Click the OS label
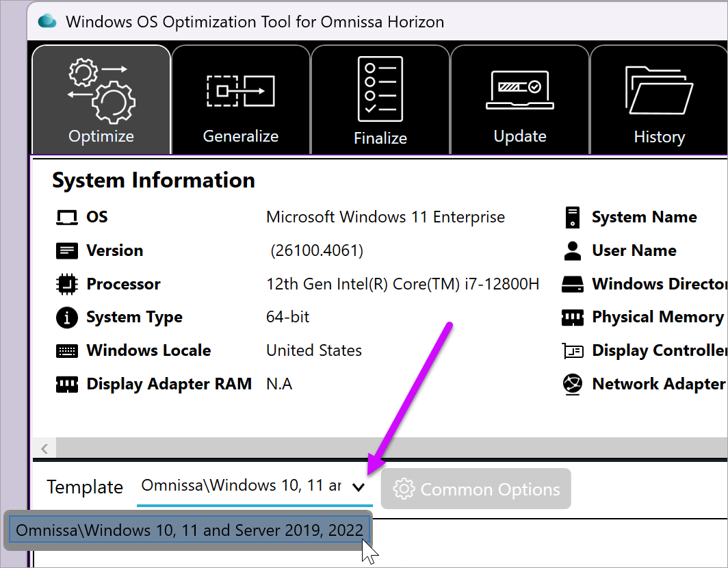This screenshot has height=568, width=728. 96,217
